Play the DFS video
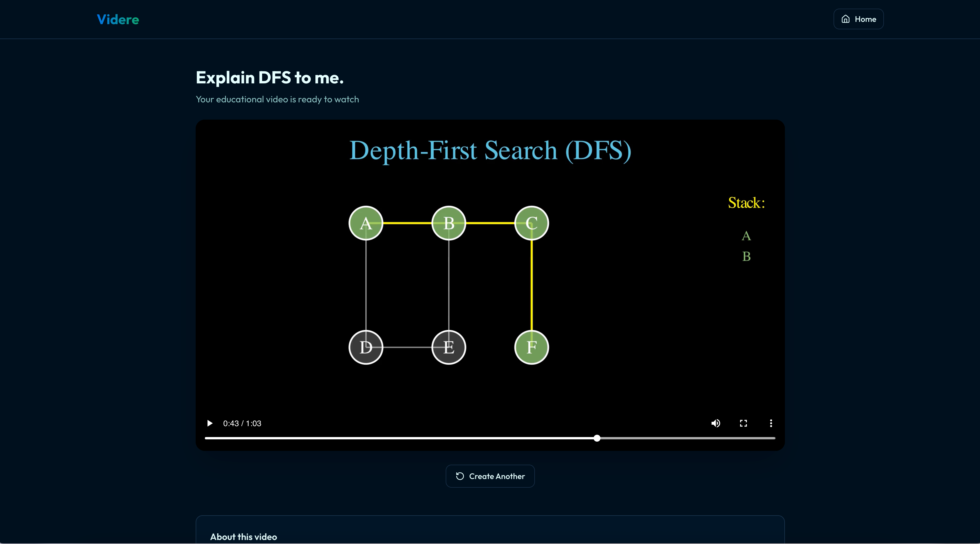 210,423
